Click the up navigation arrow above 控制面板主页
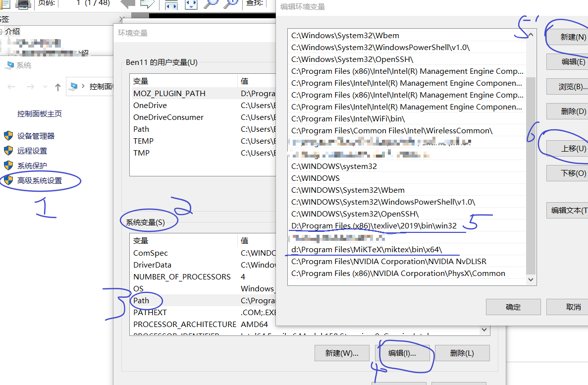Viewport: 588px width, 385px height. click(x=58, y=87)
